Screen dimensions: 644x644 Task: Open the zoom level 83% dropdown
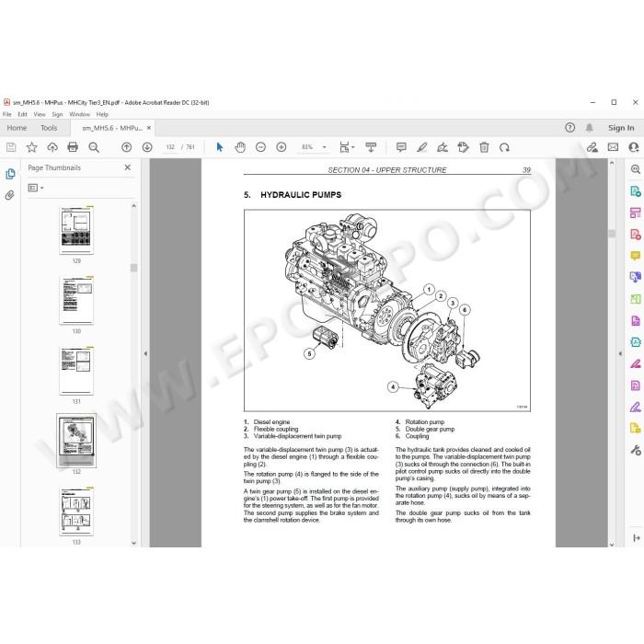[x=325, y=147]
